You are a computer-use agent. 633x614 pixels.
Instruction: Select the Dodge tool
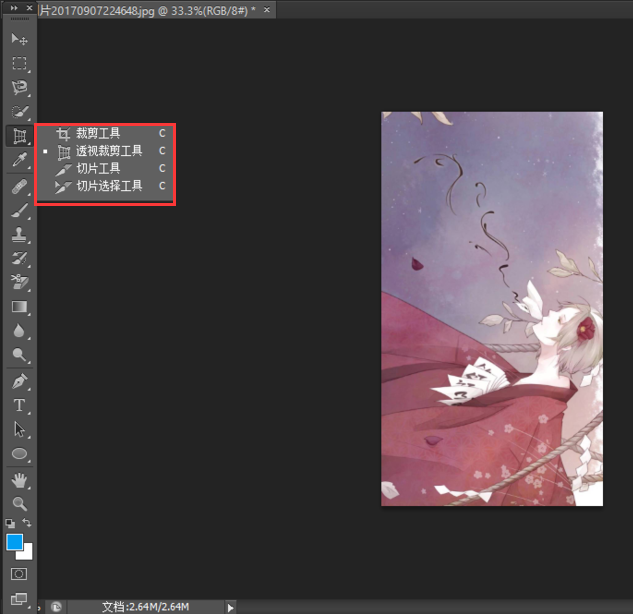click(x=19, y=354)
